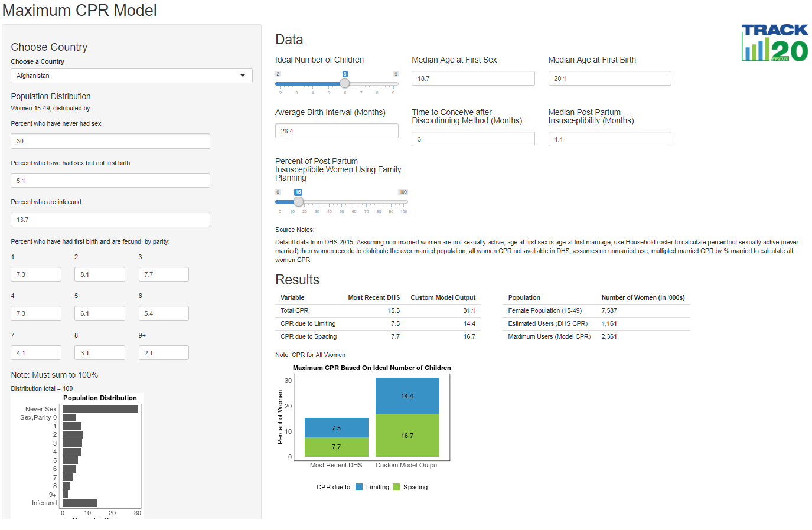Click the parity 5 input box
The height and width of the screenshot is (530, 812).
pyautogui.click(x=100, y=313)
